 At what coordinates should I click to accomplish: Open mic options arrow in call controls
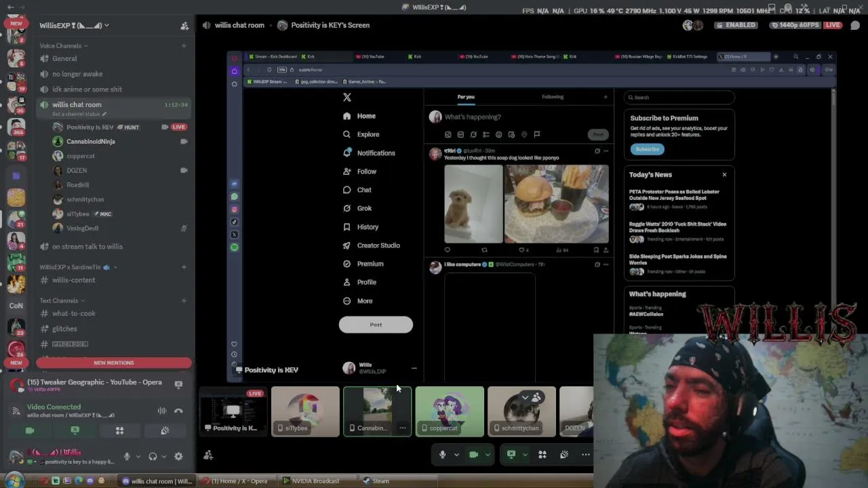[x=456, y=455]
